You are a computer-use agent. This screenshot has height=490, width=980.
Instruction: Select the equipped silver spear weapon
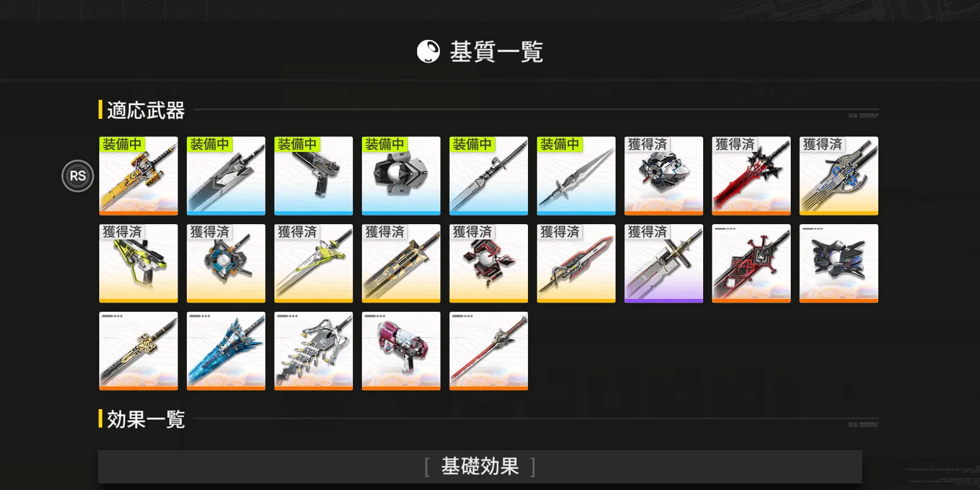pyautogui.click(x=576, y=176)
